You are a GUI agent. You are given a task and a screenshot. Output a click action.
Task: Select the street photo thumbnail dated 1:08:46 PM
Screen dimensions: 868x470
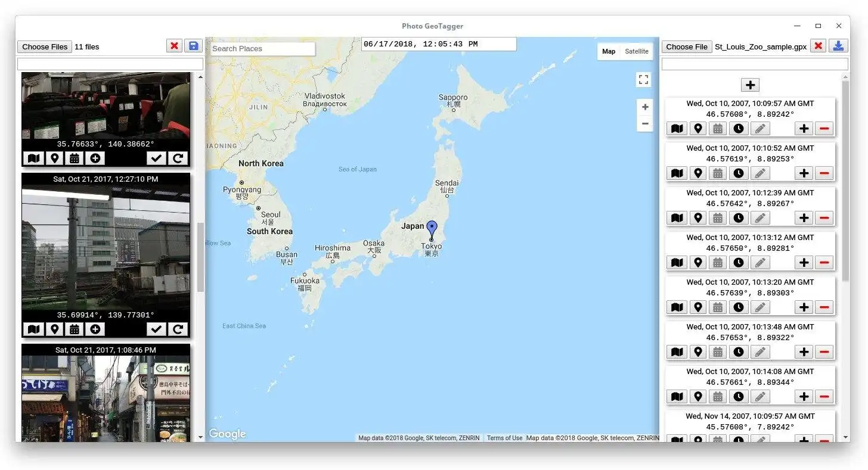(x=106, y=399)
